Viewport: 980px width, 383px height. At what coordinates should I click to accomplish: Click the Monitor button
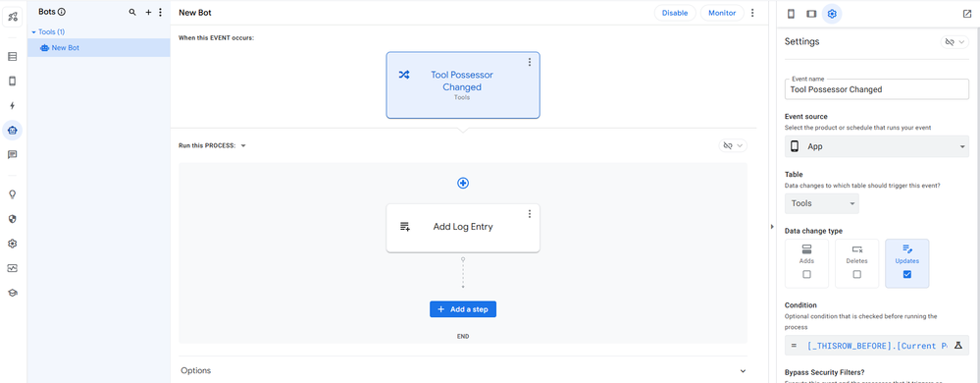[722, 13]
